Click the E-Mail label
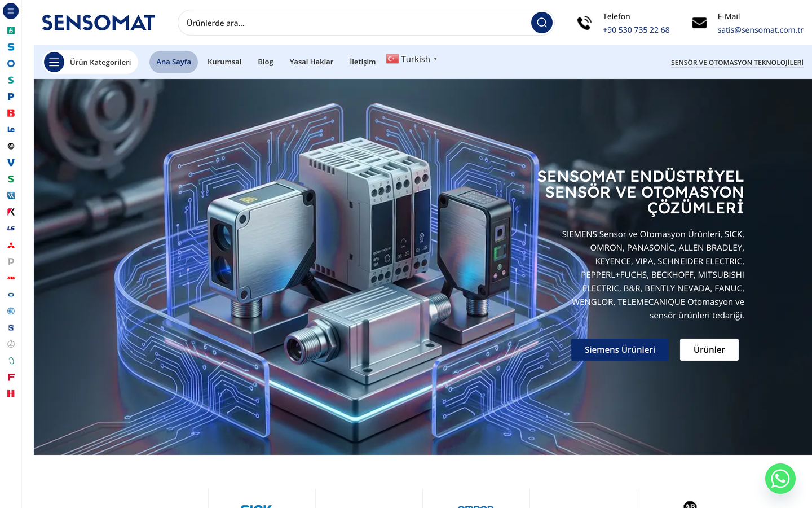This screenshot has height=508, width=812. point(729,16)
